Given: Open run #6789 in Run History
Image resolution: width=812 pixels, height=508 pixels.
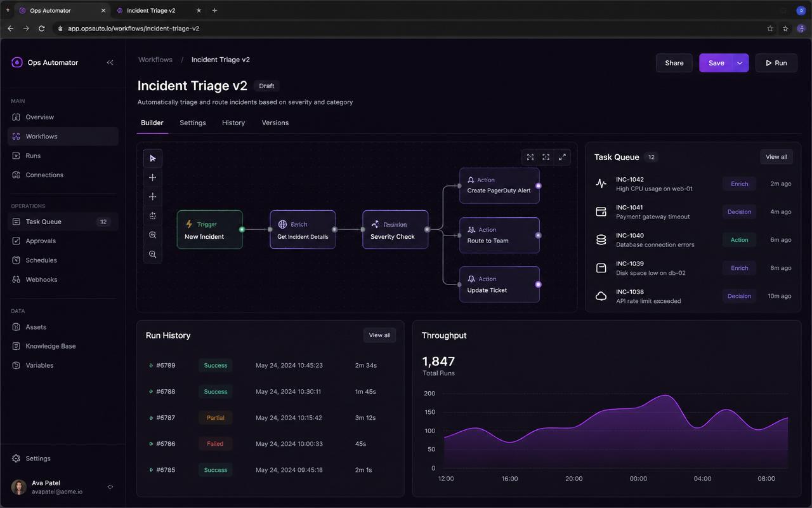Looking at the screenshot, I should (x=270, y=365).
